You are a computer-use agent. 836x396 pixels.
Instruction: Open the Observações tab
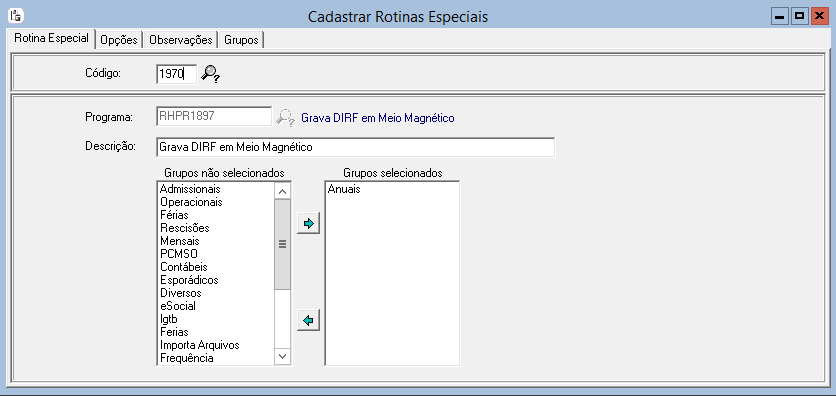click(x=181, y=40)
